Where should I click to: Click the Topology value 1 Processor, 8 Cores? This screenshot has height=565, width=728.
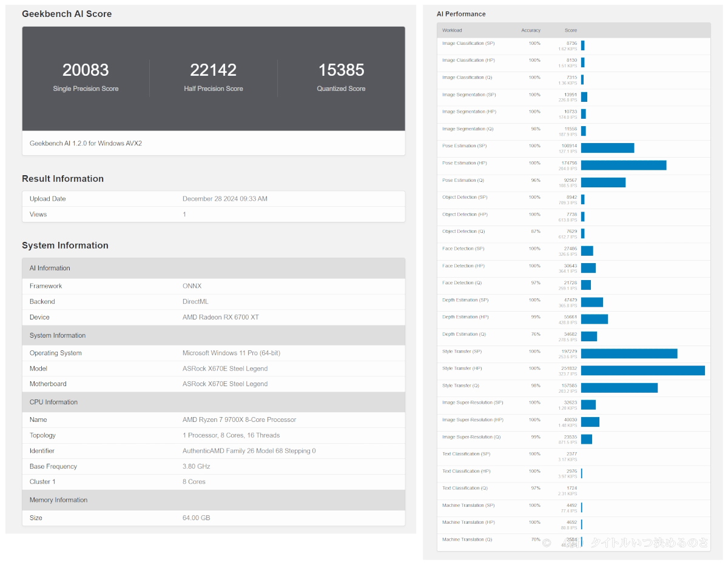[231, 435]
